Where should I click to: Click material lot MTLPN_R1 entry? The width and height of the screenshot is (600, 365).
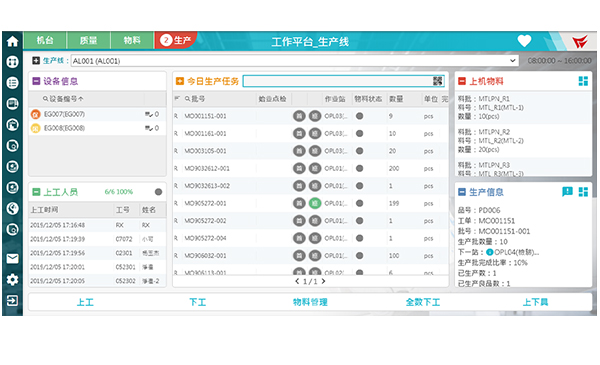[523, 108]
